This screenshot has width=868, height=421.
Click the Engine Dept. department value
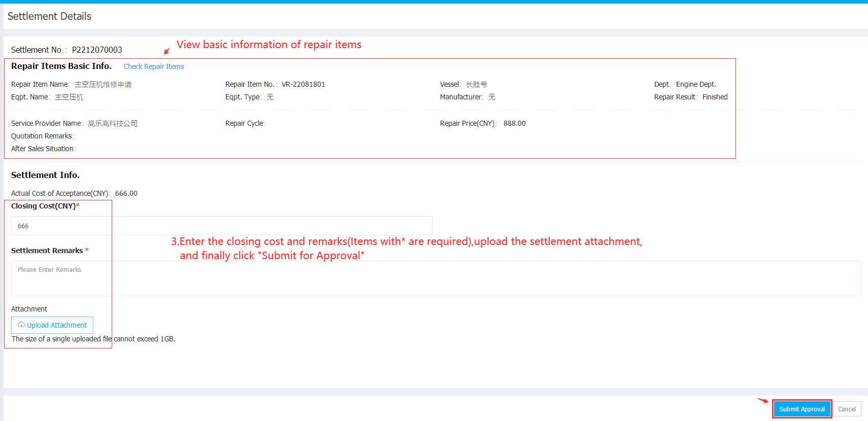tap(696, 84)
